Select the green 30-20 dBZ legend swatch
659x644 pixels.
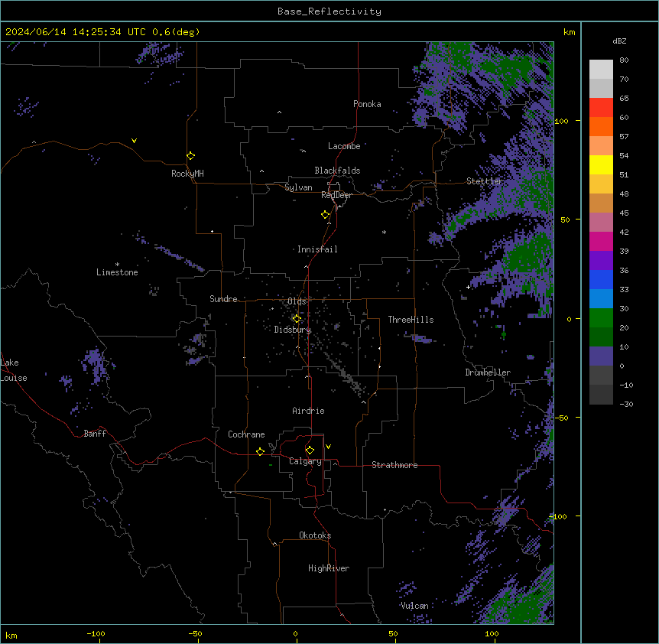point(601,318)
